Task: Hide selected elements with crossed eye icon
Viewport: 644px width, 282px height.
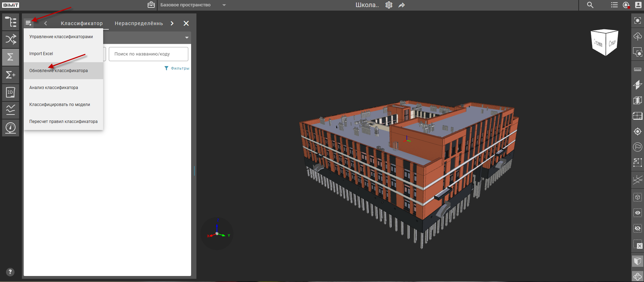Action: coord(638,228)
